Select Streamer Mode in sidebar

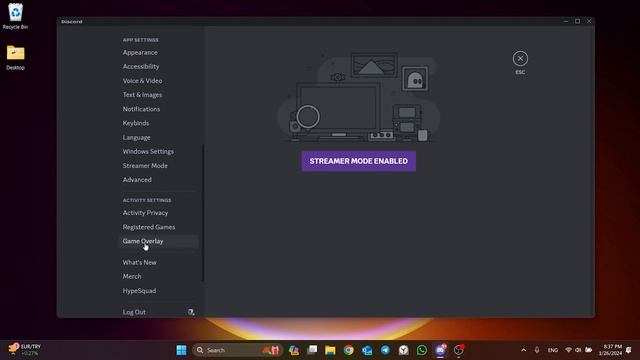(x=145, y=166)
